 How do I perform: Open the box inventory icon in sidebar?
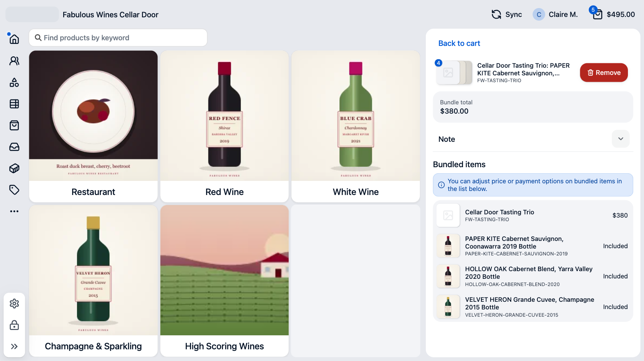click(14, 168)
